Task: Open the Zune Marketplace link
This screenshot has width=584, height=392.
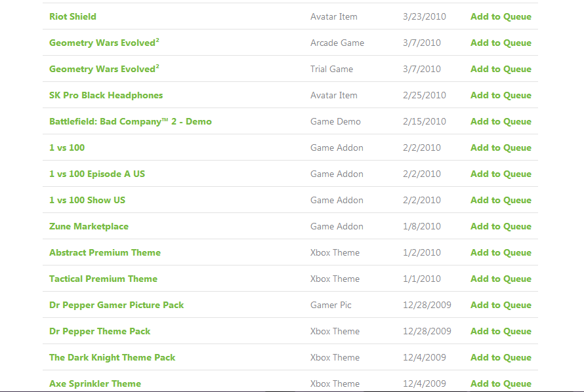Action: click(89, 227)
